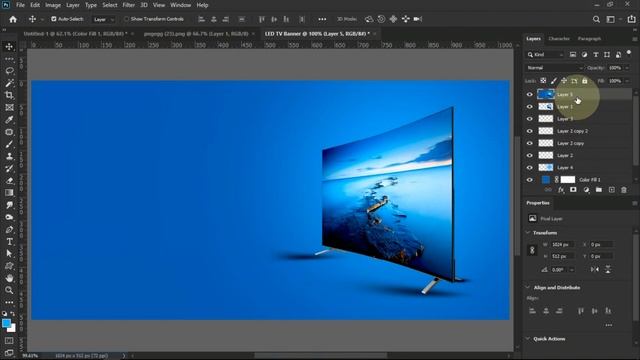This screenshot has width=640, height=360.
Task: Open more align options ellipsis in Properties
Action: click(x=609, y=325)
